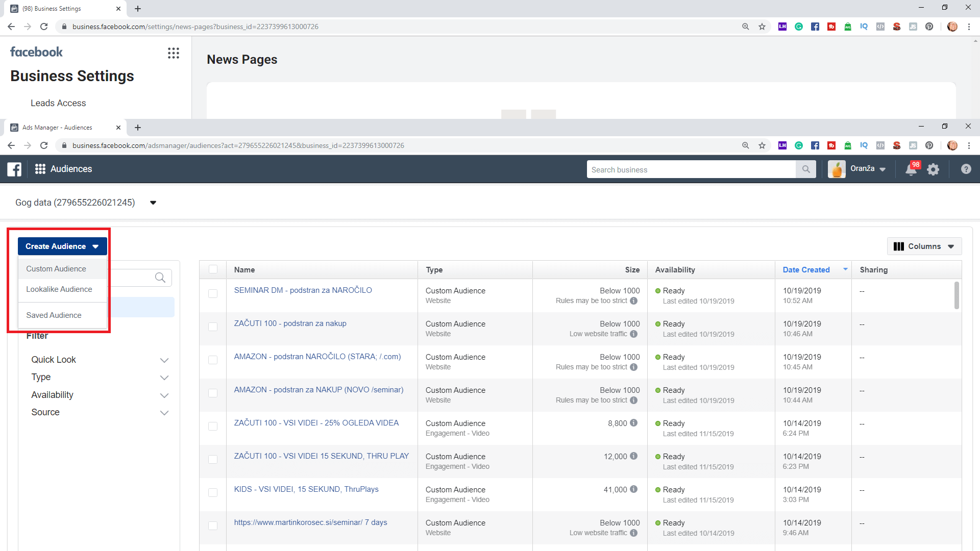Click the audience table vertical scrollbar
Viewport: 980px width, 551px height.
pos(957,296)
